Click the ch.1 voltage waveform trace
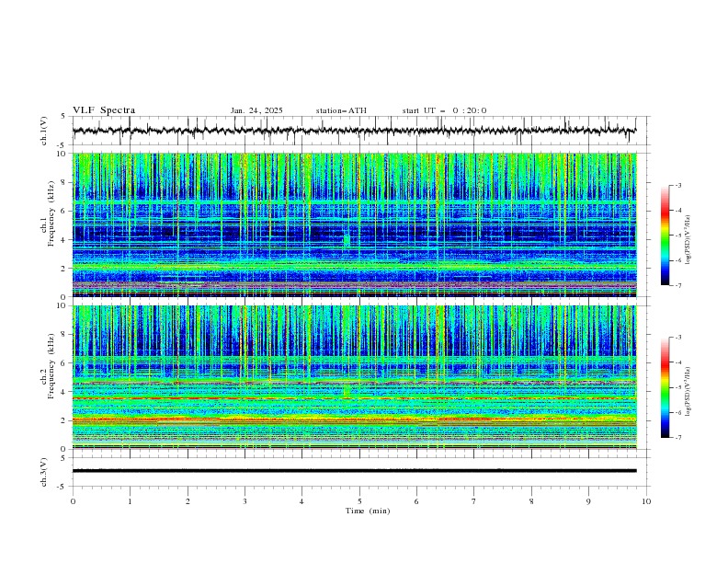The image size is (728, 563). pyautogui.click(x=354, y=131)
